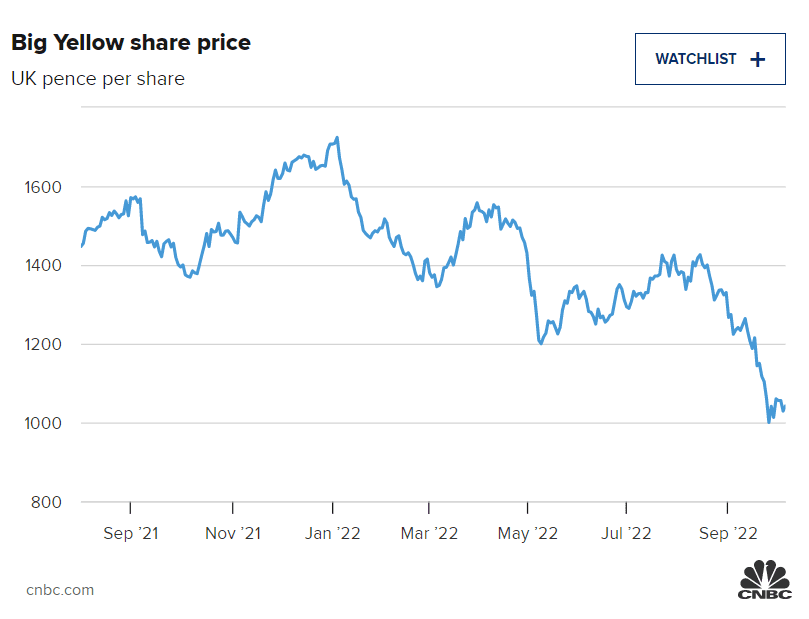This screenshot has width=809, height=619.
Task: Select the Jan '22 x-axis label
Action: tap(332, 534)
